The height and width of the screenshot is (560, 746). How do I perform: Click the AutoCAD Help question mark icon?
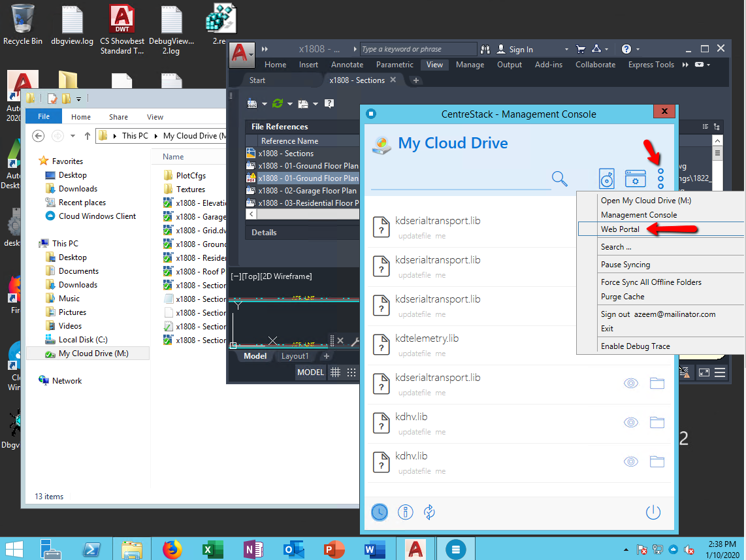[626, 49]
